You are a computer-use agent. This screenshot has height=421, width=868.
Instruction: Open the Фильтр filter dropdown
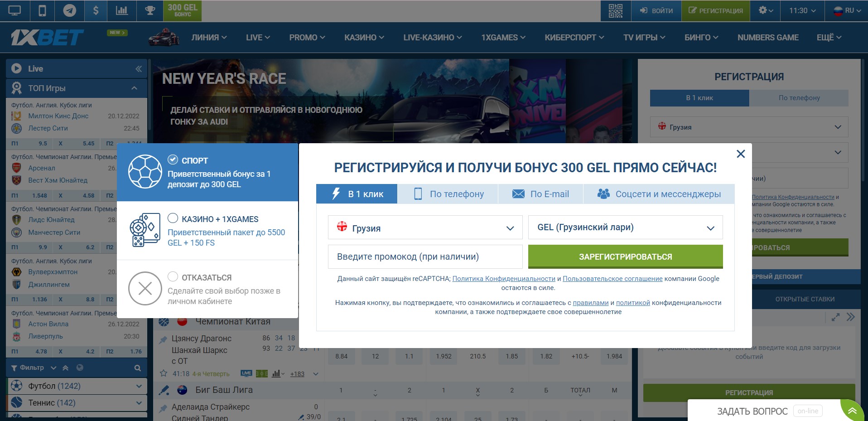tap(34, 368)
